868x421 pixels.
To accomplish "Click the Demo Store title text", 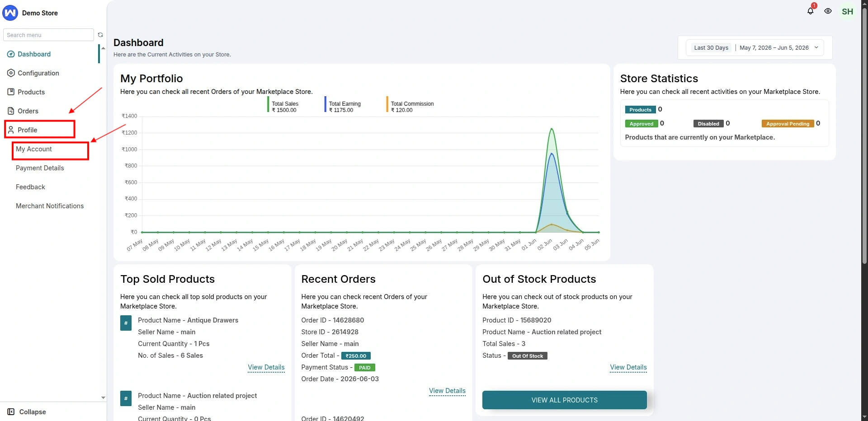I will (40, 13).
